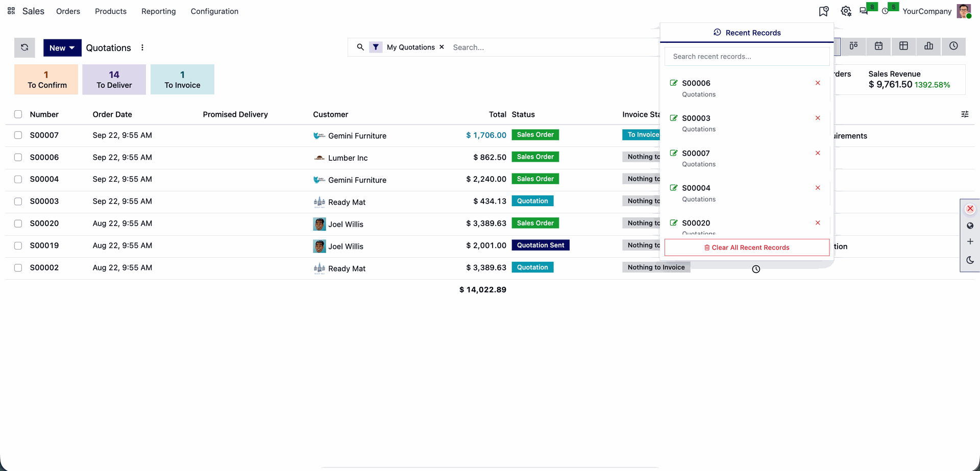
Task: Open the filter funnel dropdown
Action: [376, 47]
